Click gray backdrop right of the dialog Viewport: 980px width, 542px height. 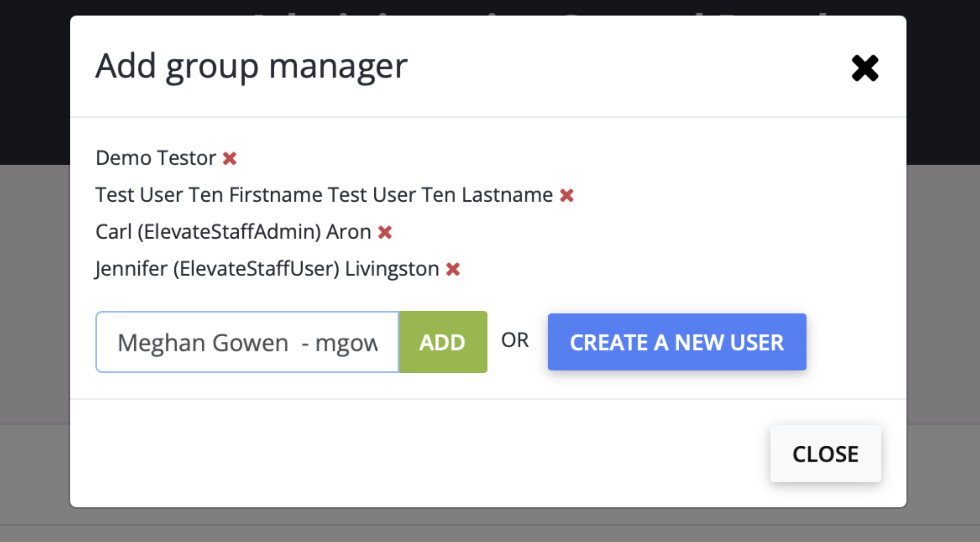click(943, 296)
